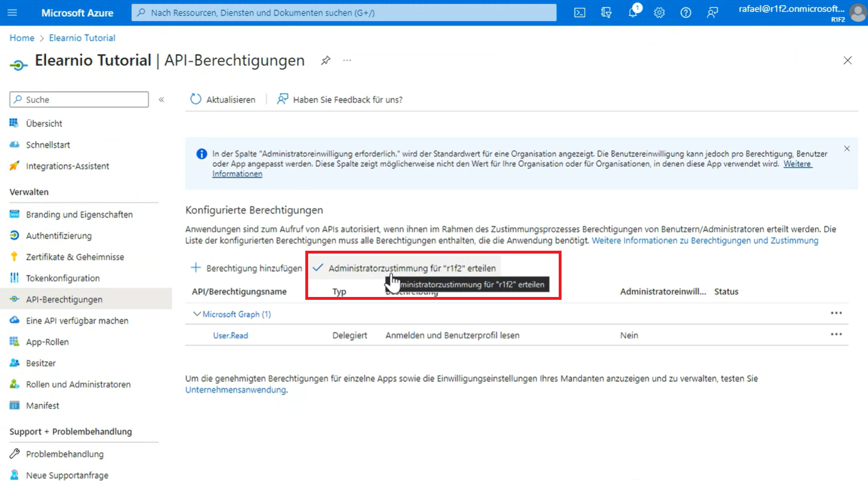Go to Home breadcrumb
Image resolution: width=868 pixels, height=486 pixels.
click(22, 38)
